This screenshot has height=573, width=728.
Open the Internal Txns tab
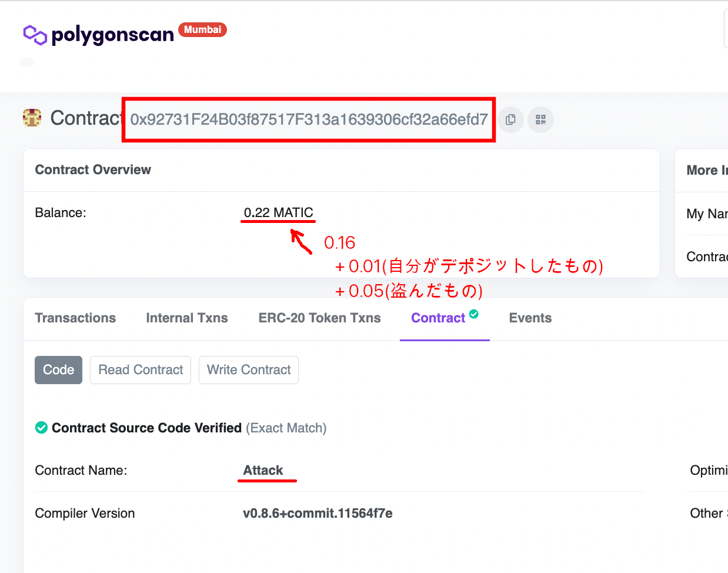click(187, 318)
